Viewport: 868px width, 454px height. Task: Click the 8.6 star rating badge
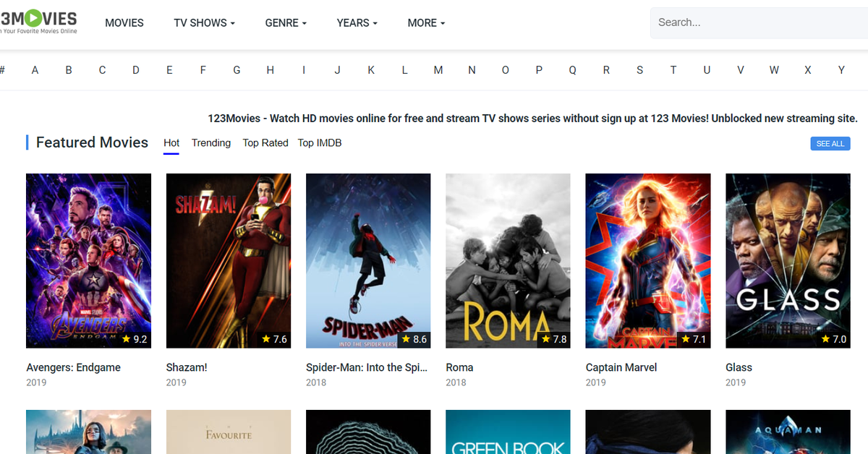click(413, 339)
